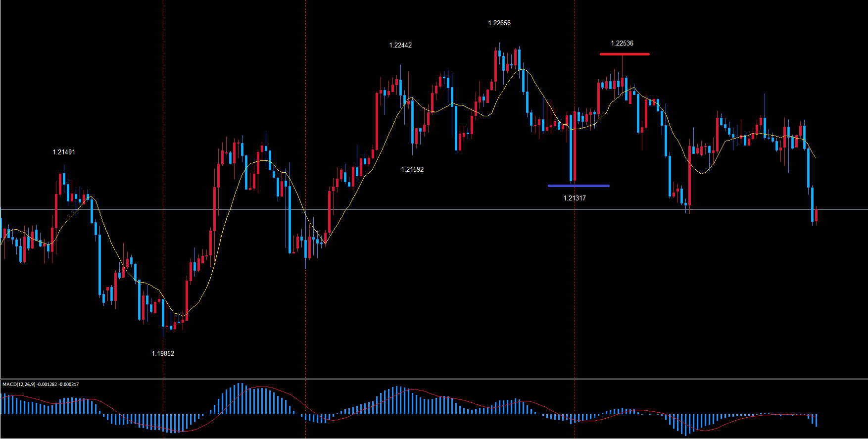The image size is (868, 439).
Task: Click the 1.21317 price label
Action: [x=574, y=198]
